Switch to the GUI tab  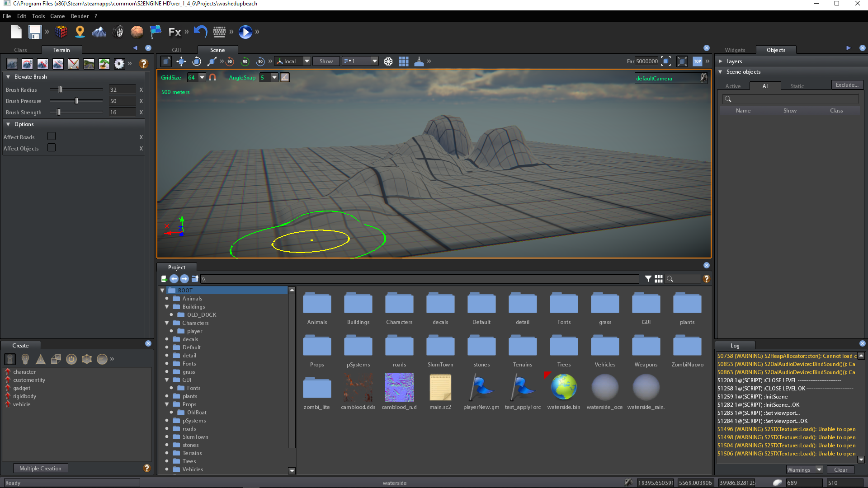[176, 50]
